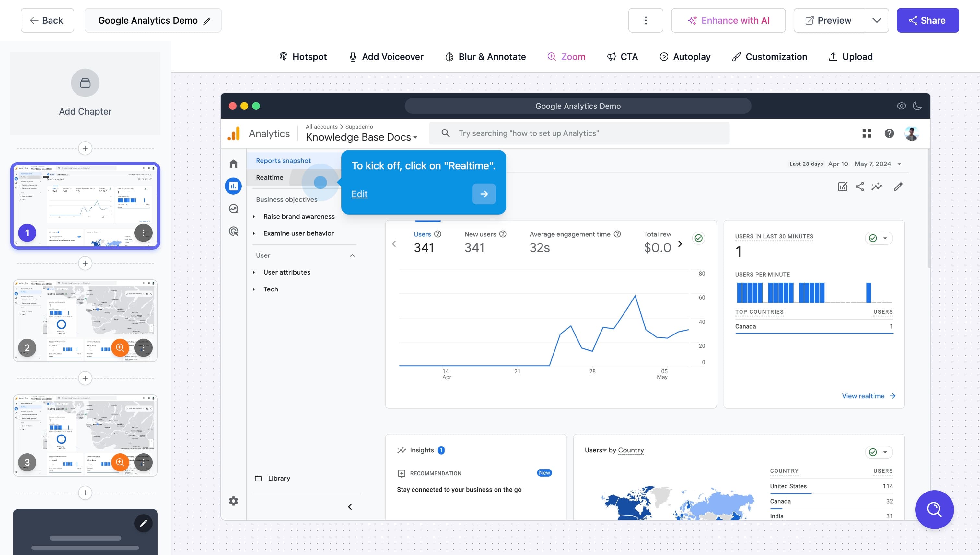980x555 pixels.
Task: Open the Advertising icon in Analytics sidebar
Action: pyautogui.click(x=233, y=231)
